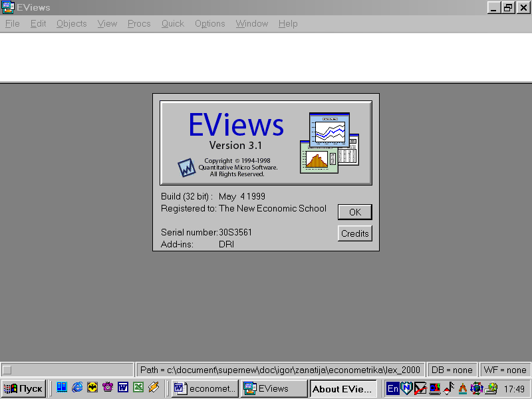532x399 pixels.
Task: Open Credits from the About dialog
Action: pos(355,233)
